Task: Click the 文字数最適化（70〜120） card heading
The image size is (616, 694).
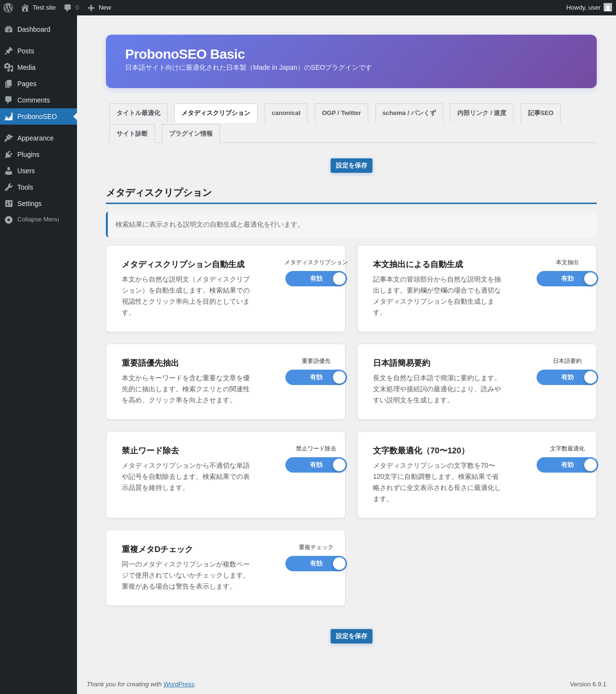Action: coord(421,450)
